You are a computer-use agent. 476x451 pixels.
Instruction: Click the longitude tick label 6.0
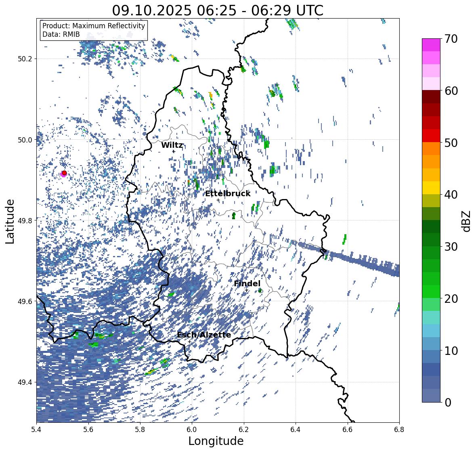192,430
